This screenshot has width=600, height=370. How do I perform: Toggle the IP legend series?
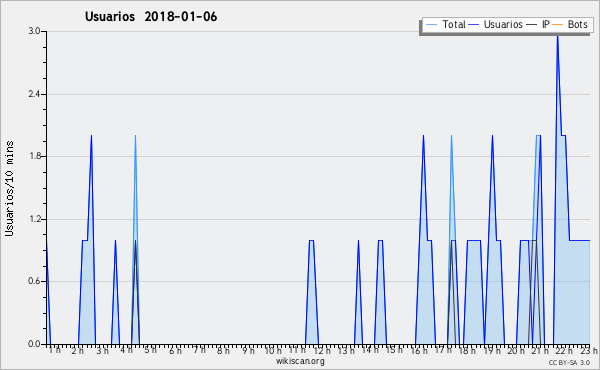pyautogui.click(x=538, y=24)
